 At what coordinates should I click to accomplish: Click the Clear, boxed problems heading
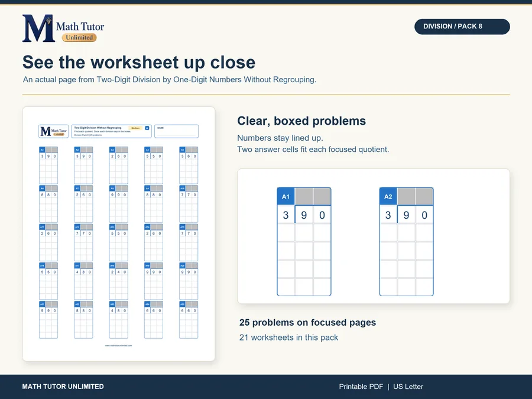tap(301, 121)
